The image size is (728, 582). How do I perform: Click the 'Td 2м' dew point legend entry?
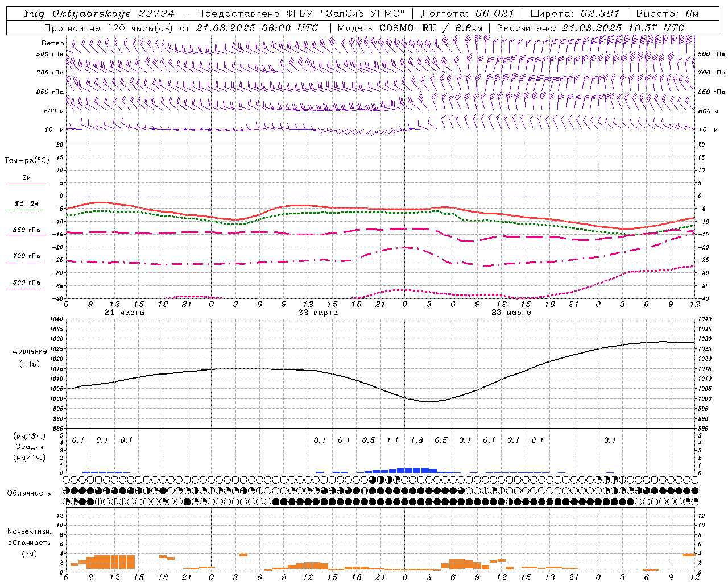27,203
